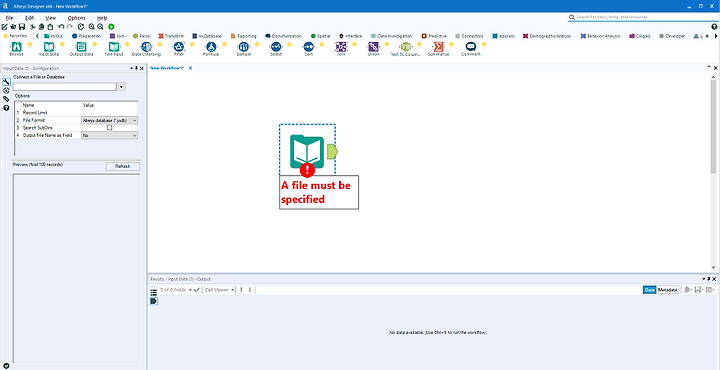The image size is (720, 370).
Task: Toggle favorite star next to Browse tool
Action: point(30,44)
